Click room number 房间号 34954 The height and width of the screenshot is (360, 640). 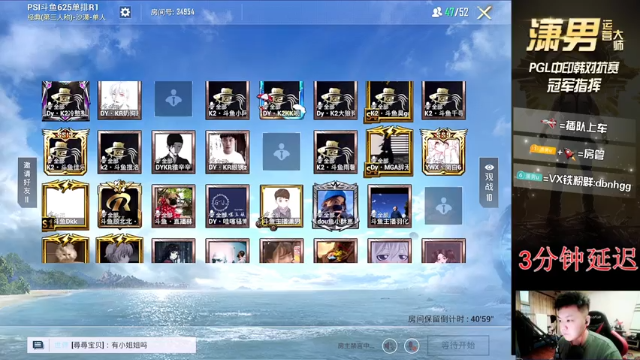click(172, 12)
